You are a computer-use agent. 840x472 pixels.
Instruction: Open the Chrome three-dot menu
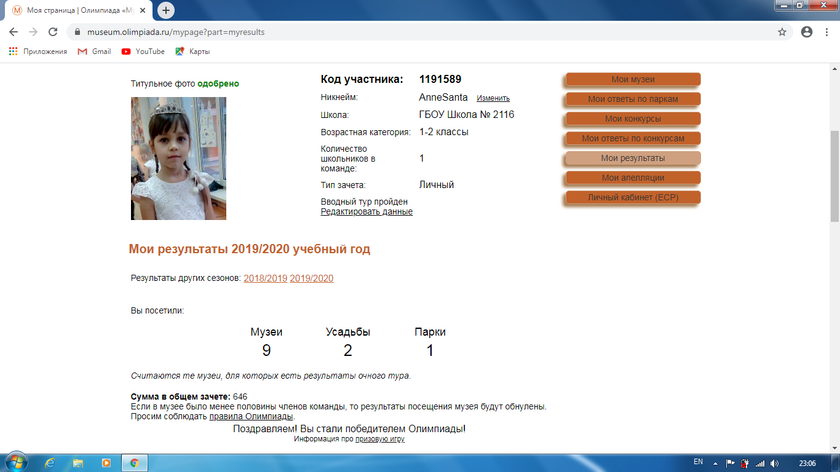pos(827,31)
